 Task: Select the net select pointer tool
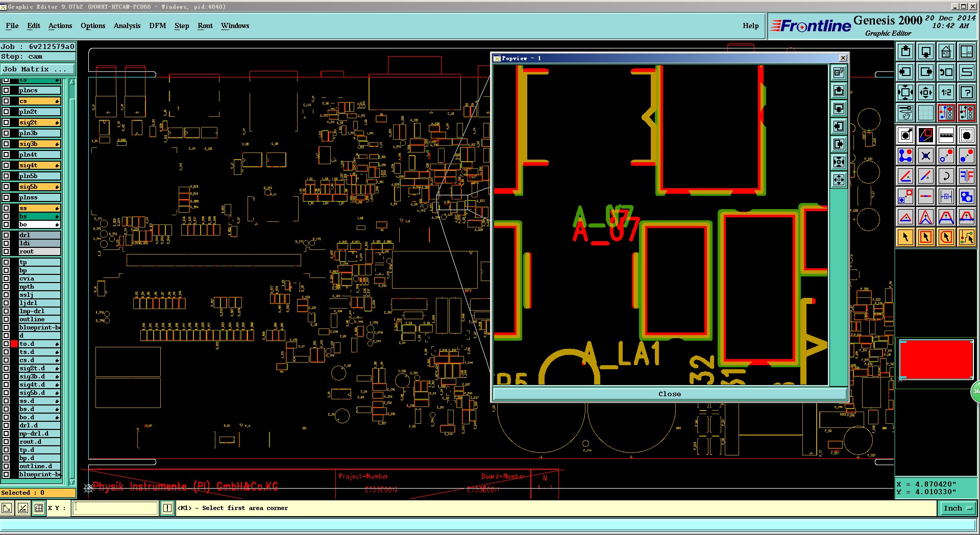pyautogui.click(x=967, y=237)
